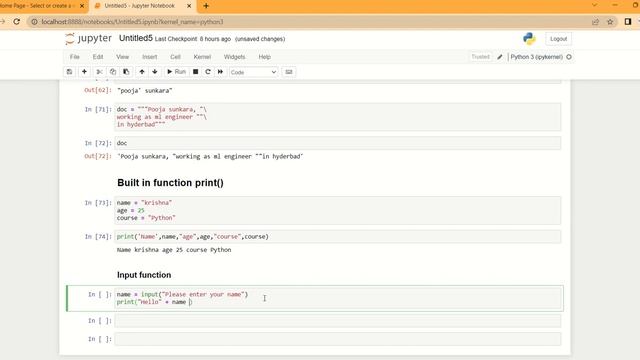Click Out[72] output string text
Viewport: 640px width, 360px height.
pyautogui.click(x=210, y=156)
